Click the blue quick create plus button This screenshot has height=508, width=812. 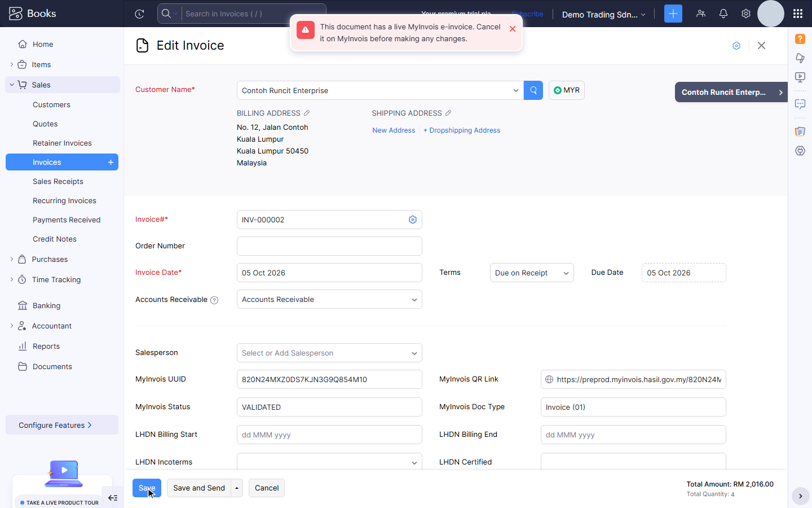(673, 14)
